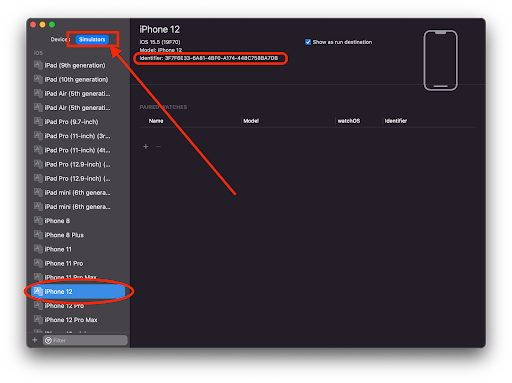Open filter options icon in Filter field
This screenshot has width=512, height=383.
[x=48, y=340]
